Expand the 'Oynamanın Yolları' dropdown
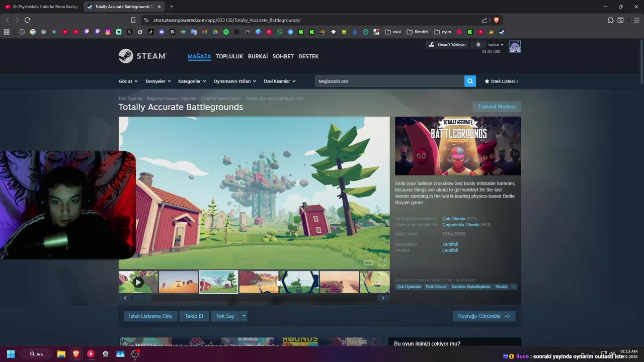Viewport: 644px width, 362px height. click(x=234, y=81)
